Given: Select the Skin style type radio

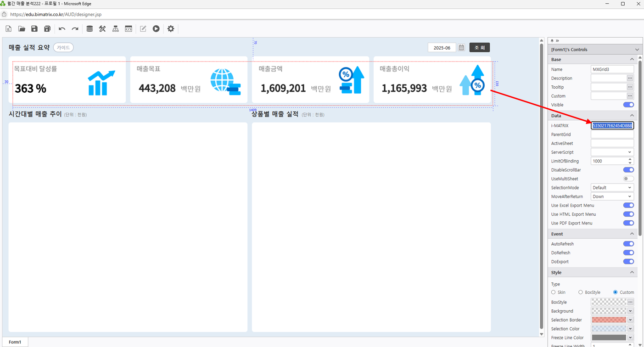Looking at the screenshot, I should [x=553, y=292].
